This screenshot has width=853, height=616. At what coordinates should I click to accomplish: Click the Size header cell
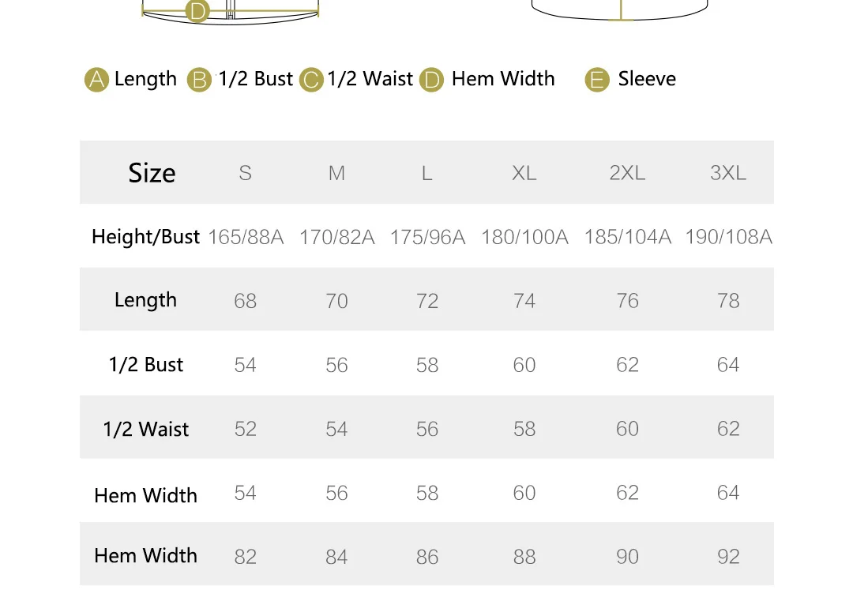(152, 173)
